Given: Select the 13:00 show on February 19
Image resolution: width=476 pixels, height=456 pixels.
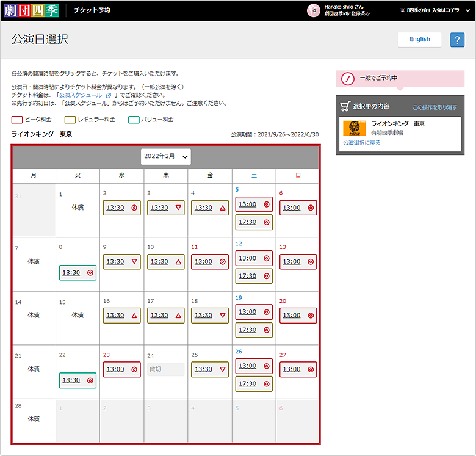Looking at the screenshot, I should click(x=254, y=312).
